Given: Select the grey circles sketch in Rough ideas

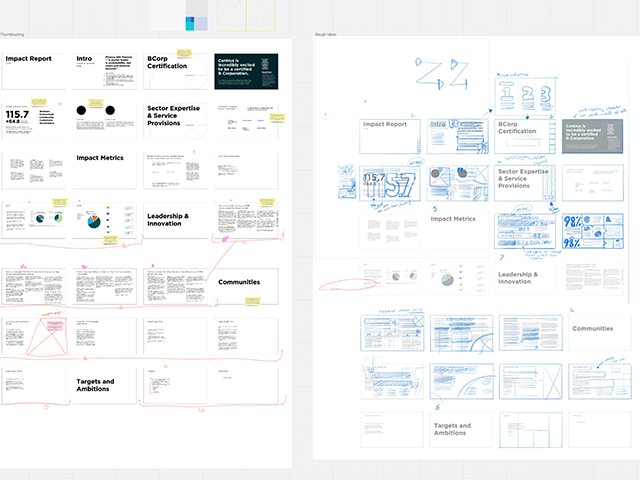Looking at the screenshot, I should click(458, 183).
